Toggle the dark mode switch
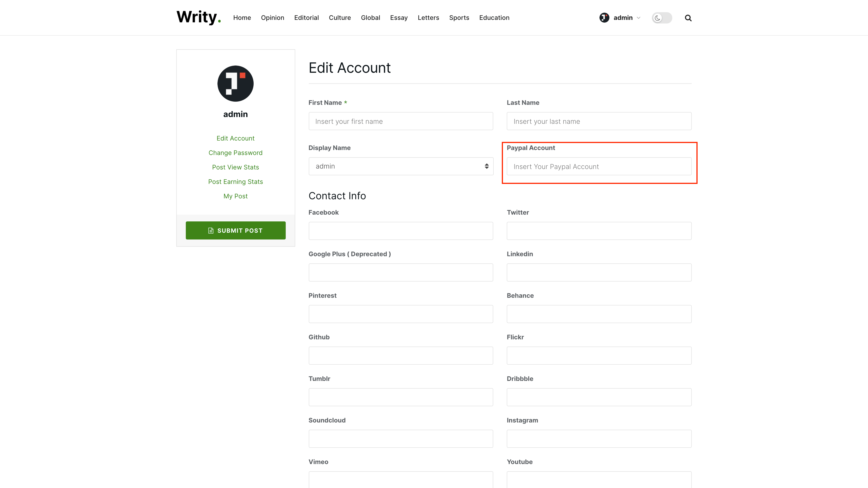The height and width of the screenshot is (488, 868). pos(661,18)
